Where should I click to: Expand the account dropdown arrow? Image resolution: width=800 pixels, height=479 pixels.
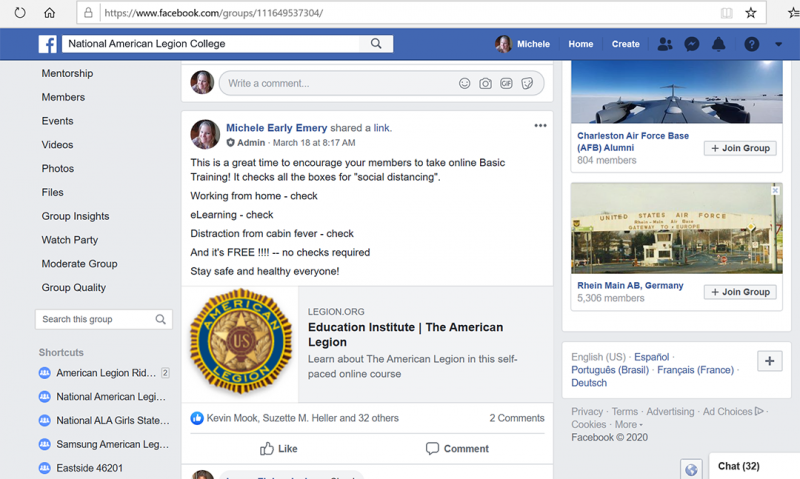click(x=778, y=44)
